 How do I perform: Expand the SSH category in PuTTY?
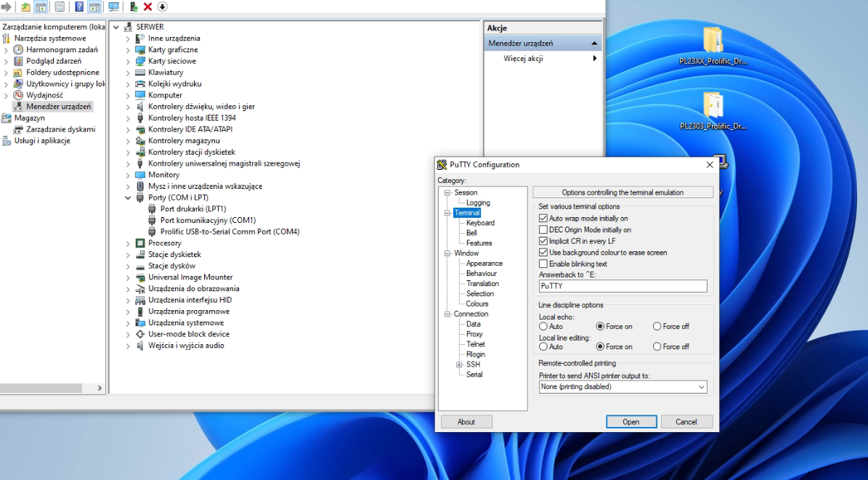point(459,365)
